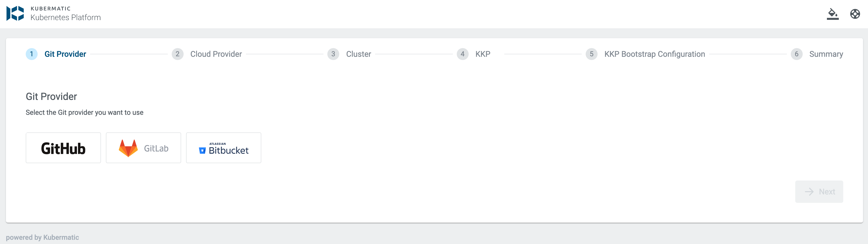Choose GitLab as Git provider

click(x=144, y=148)
